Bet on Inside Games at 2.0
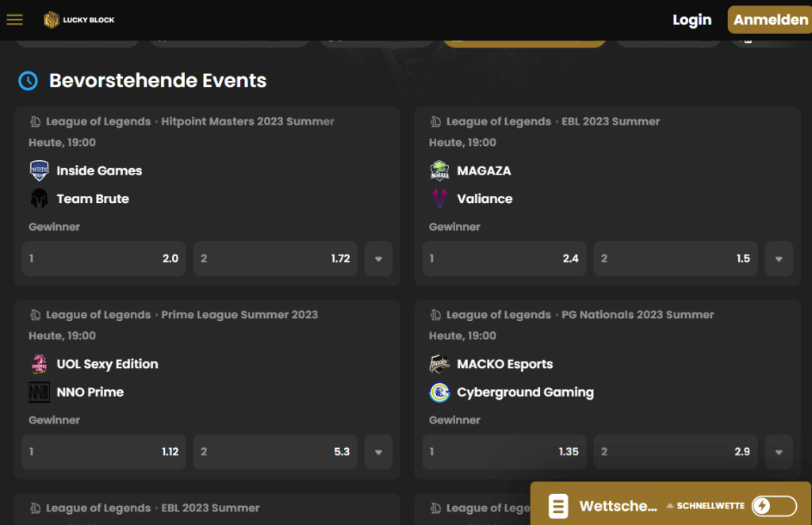 click(104, 259)
